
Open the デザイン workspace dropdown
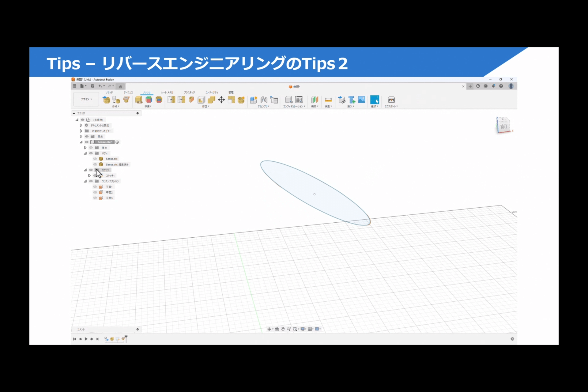86,99
